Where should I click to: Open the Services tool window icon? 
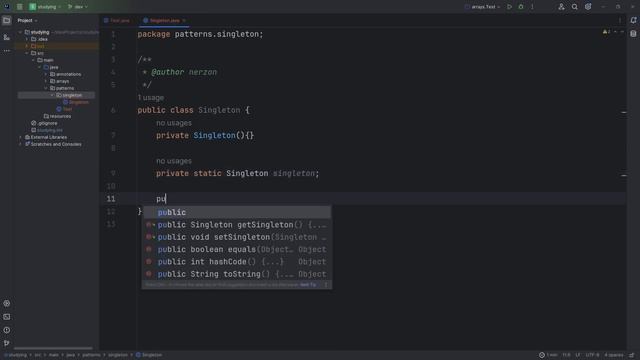pos(7,303)
